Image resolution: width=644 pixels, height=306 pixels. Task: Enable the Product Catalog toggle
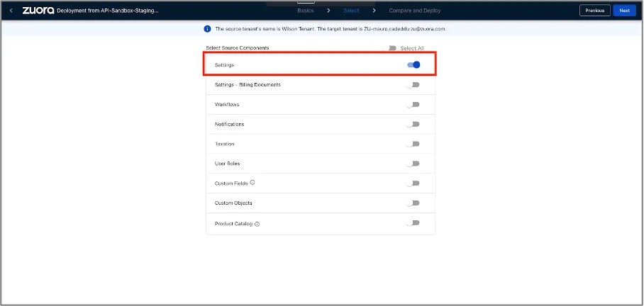click(x=413, y=222)
